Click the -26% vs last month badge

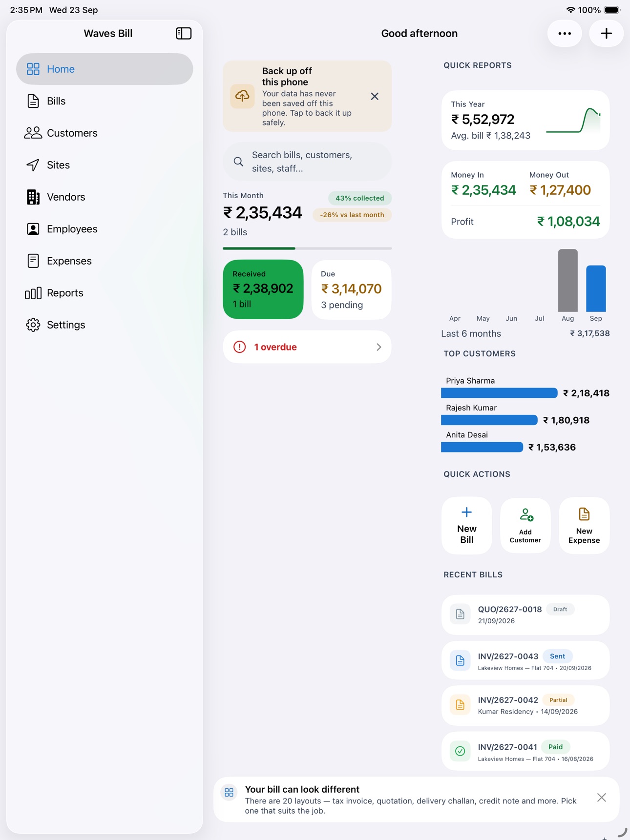click(352, 215)
